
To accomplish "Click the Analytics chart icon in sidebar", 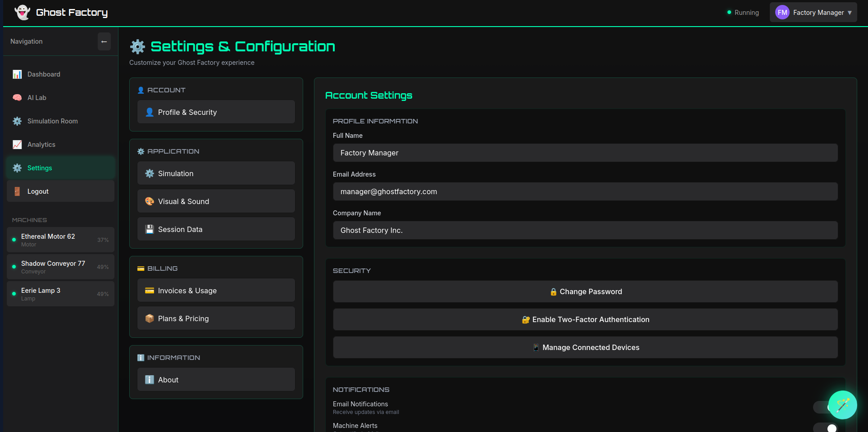I will tap(17, 145).
